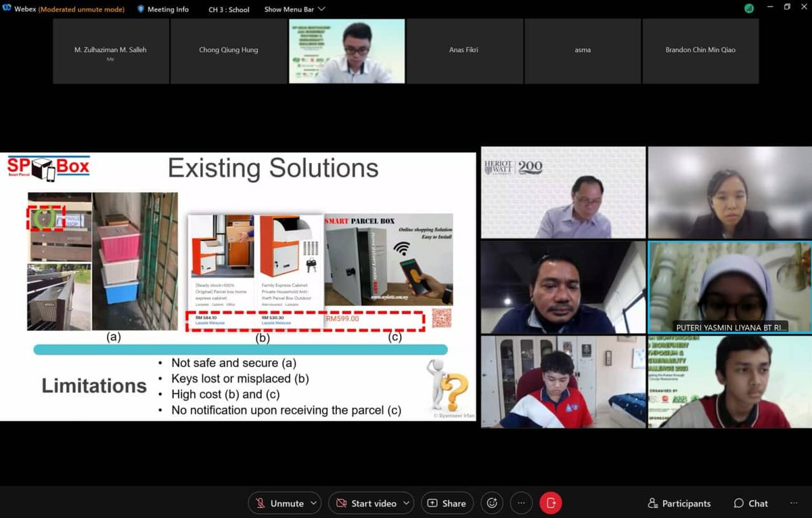Open Meeting Info
The height and width of the screenshot is (518, 812).
163,9
